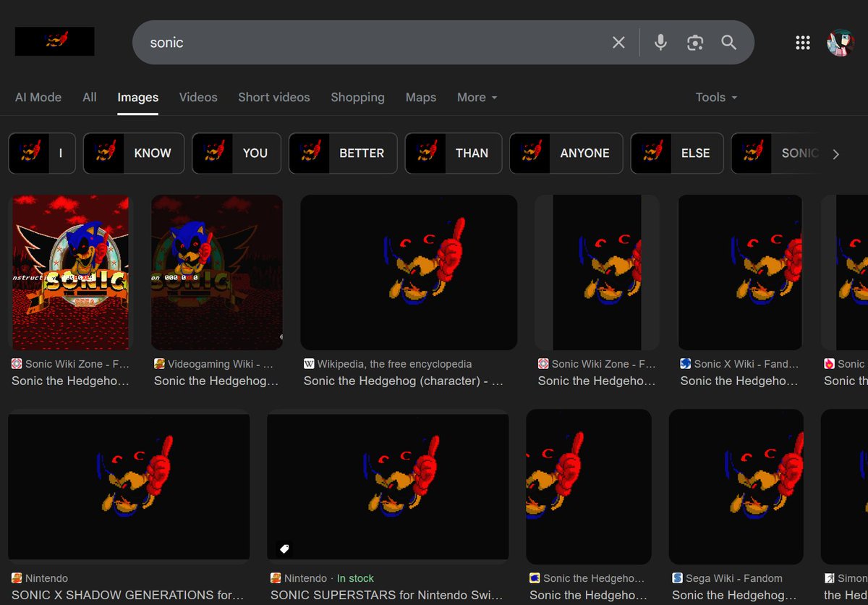Select the Images tab

point(137,98)
